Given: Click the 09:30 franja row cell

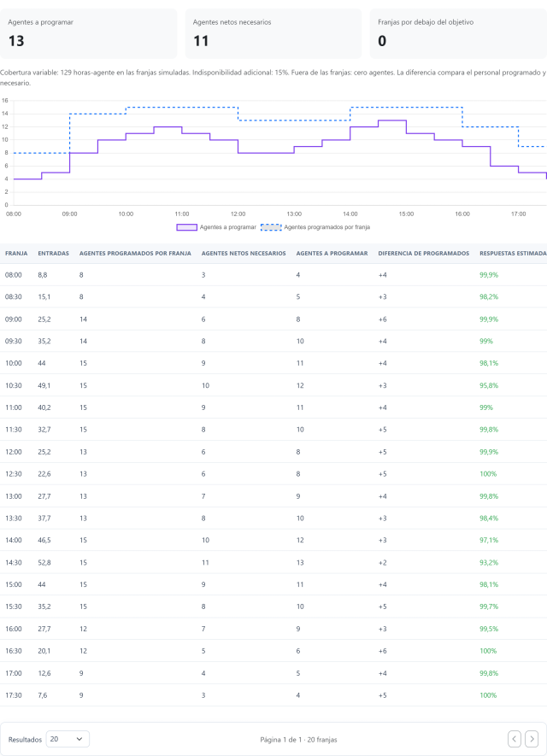Looking at the screenshot, I should [14, 341].
